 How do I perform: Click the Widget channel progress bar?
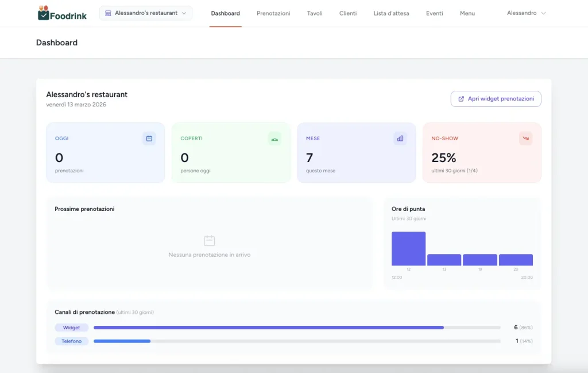(268, 328)
